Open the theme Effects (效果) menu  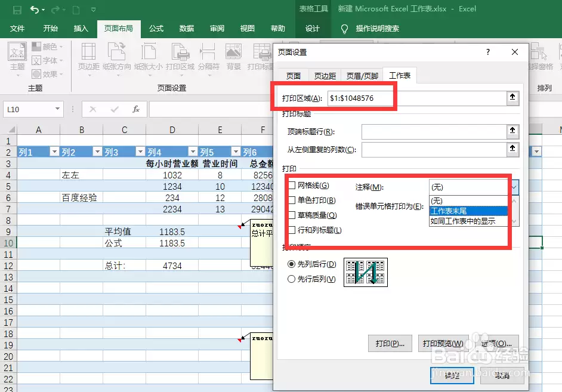click(47, 74)
